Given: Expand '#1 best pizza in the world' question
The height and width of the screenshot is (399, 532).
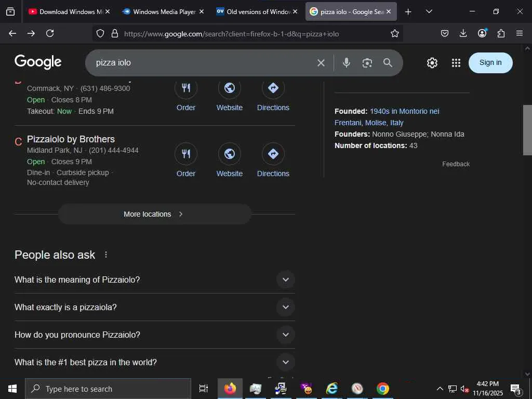Looking at the screenshot, I should [155, 362].
